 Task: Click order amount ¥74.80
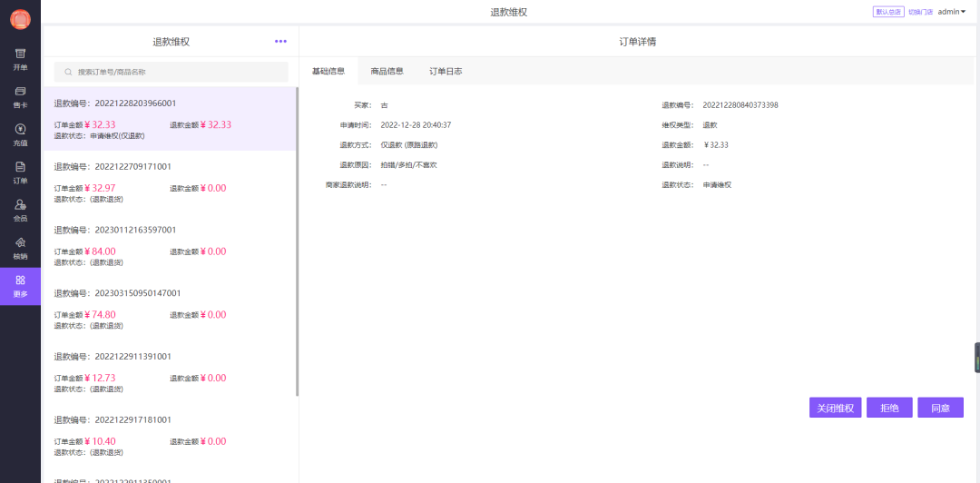pos(100,315)
